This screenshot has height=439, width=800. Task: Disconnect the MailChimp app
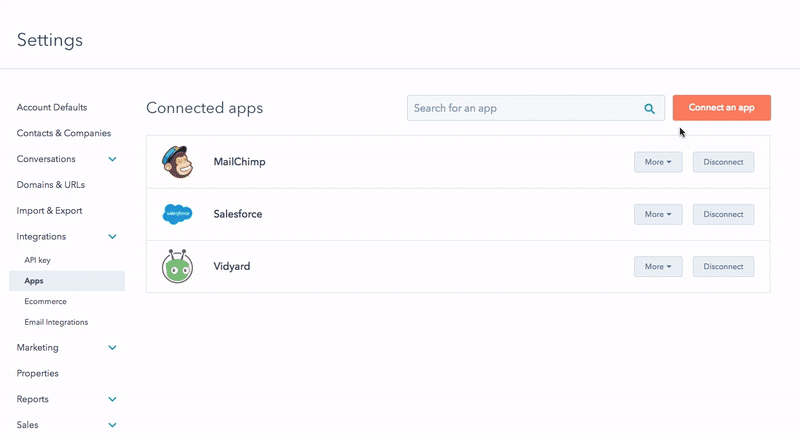[723, 162]
